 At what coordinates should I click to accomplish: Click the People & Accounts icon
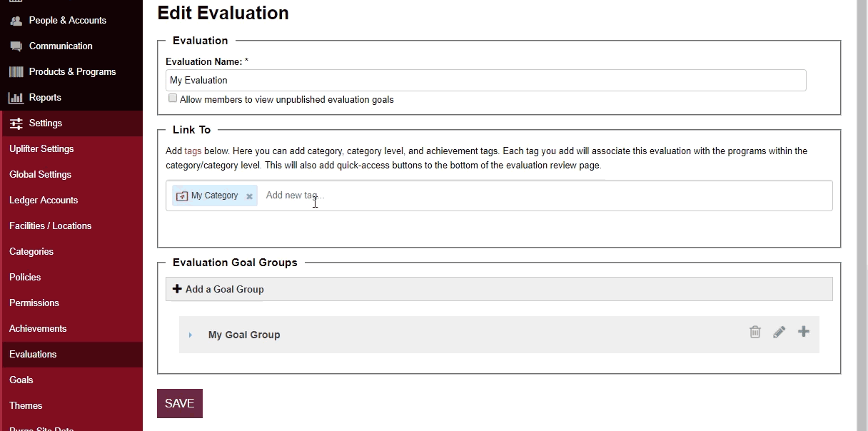coord(16,21)
